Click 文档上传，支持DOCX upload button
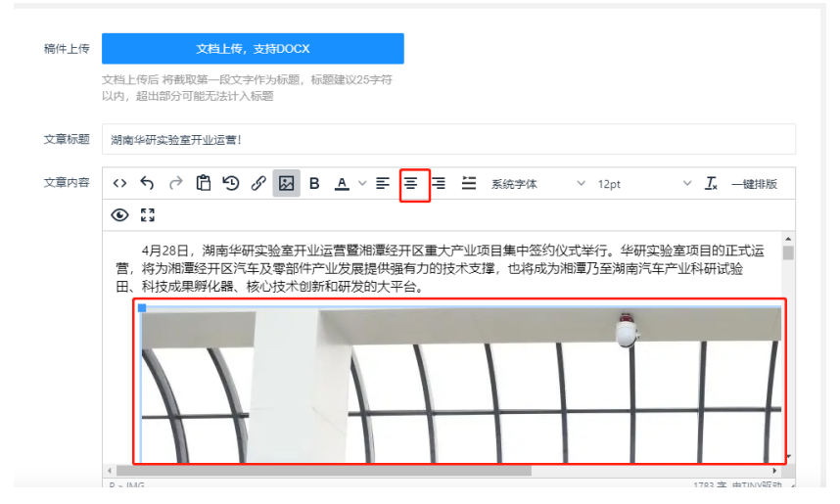The image size is (840, 504). (x=253, y=49)
